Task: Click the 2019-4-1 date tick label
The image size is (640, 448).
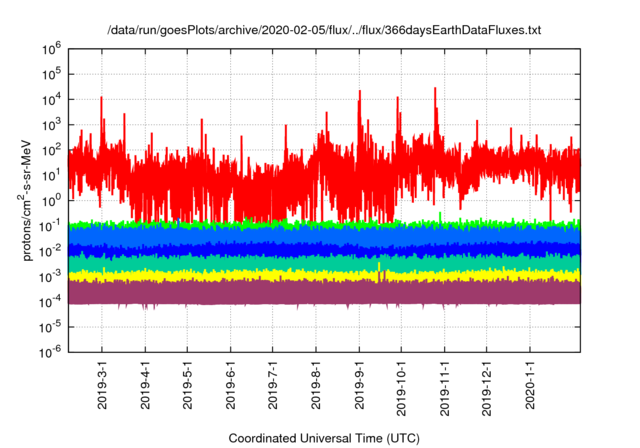Action: point(145,386)
